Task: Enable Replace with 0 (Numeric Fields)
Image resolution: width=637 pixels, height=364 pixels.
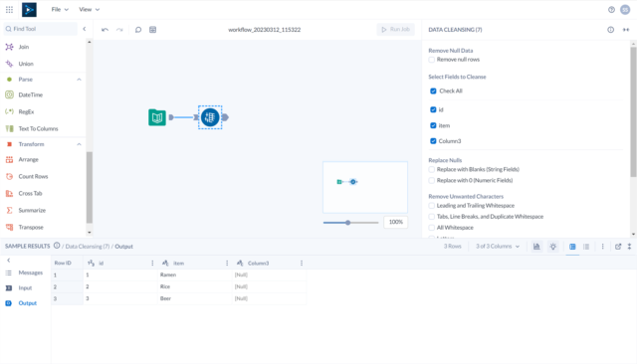Action: point(431,180)
